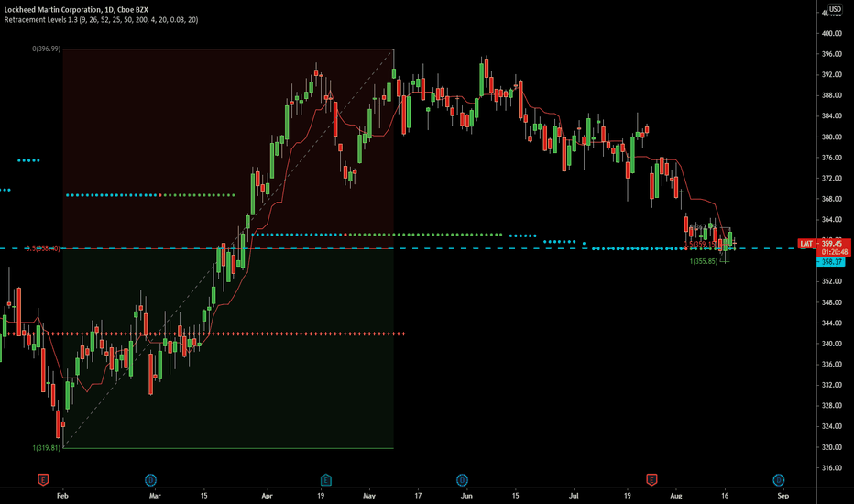854x504 pixels.
Task: Select the 0.5(358.40) retracement level label
Action: click(x=43, y=248)
